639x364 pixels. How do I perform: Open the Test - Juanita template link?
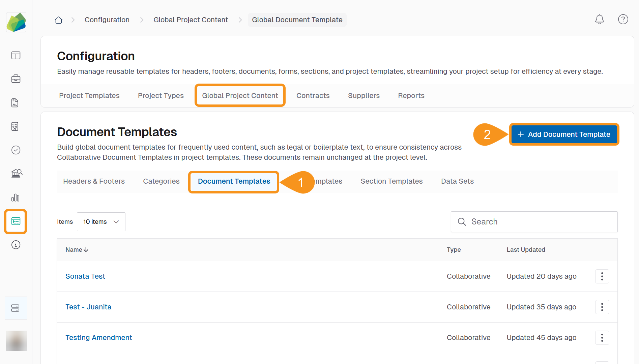(88, 307)
